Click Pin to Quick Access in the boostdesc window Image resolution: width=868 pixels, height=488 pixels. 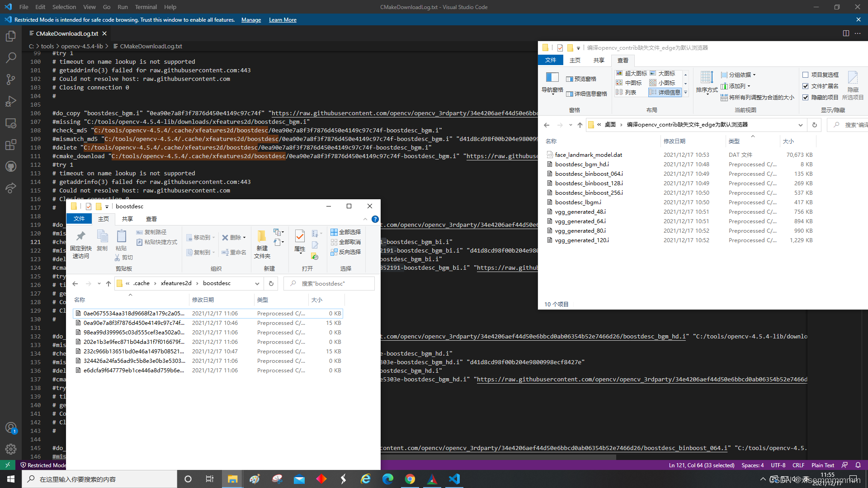[80, 244]
